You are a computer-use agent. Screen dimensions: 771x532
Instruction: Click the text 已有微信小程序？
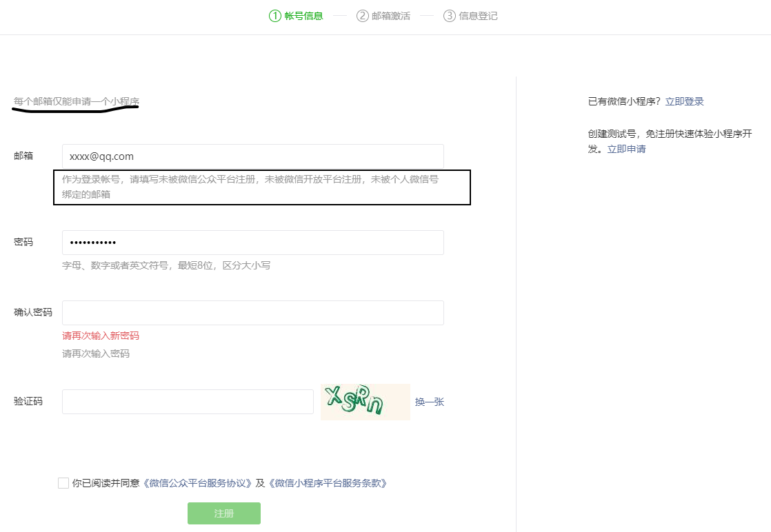(624, 101)
